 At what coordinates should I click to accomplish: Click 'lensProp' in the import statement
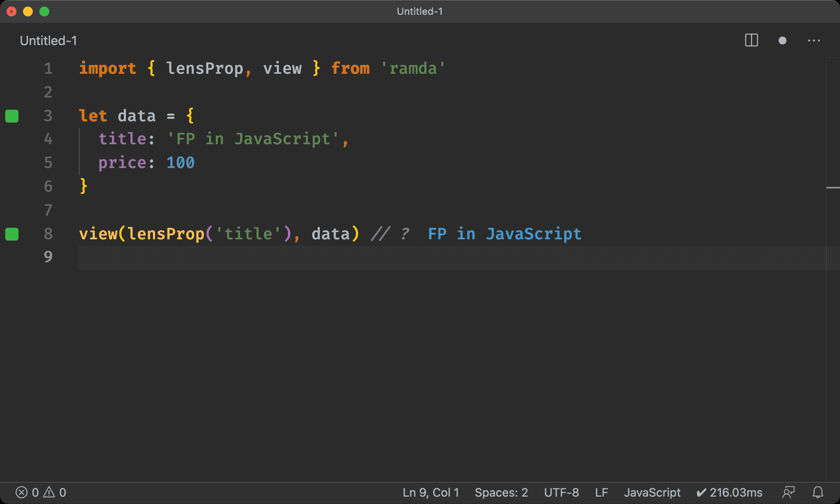(205, 68)
